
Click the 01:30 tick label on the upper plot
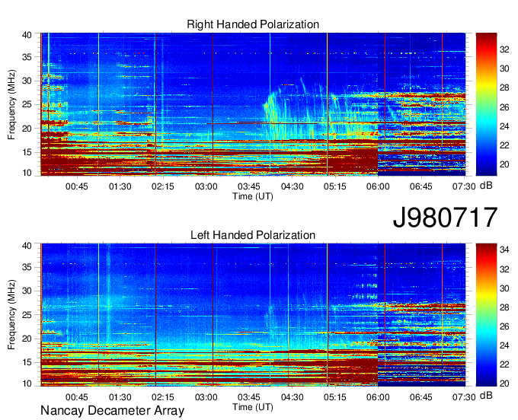point(120,186)
